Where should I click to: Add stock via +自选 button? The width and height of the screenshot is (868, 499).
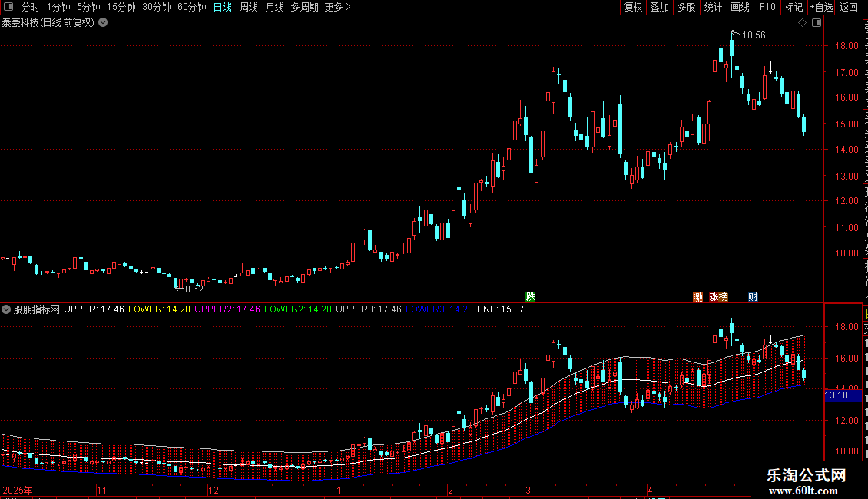[821, 7]
